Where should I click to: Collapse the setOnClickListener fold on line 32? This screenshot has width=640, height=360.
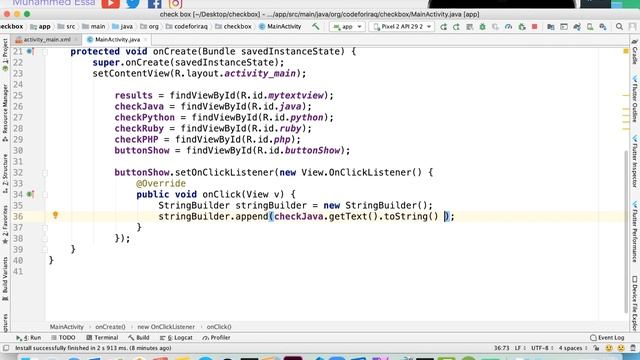(x=45, y=173)
